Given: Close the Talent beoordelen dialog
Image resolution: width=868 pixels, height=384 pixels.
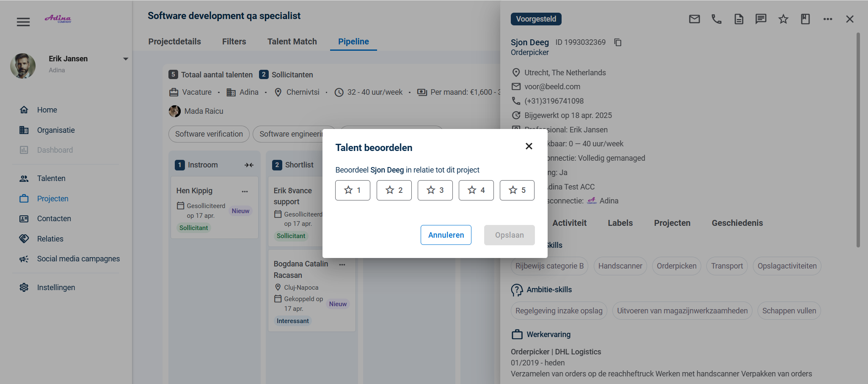Looking at the screenshot, I should pyautogui.click(x=529, y=146).
